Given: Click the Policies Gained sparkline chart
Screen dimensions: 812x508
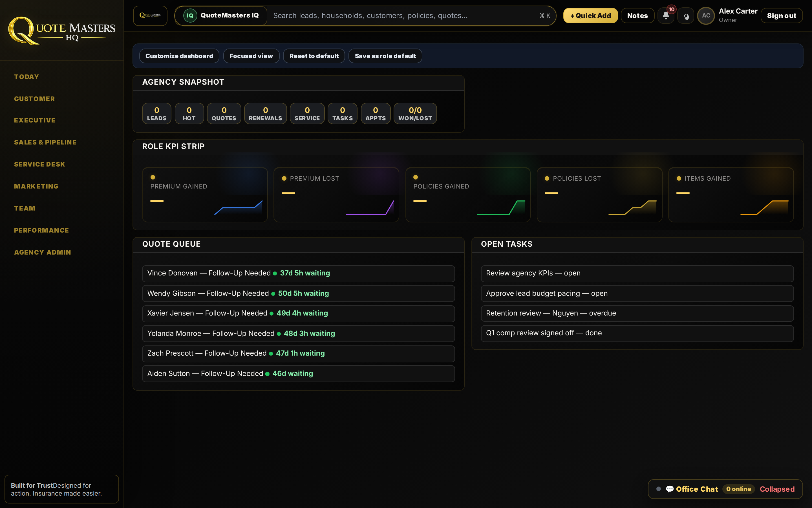Looking at the screenshot, I should (x=501, y=207).
